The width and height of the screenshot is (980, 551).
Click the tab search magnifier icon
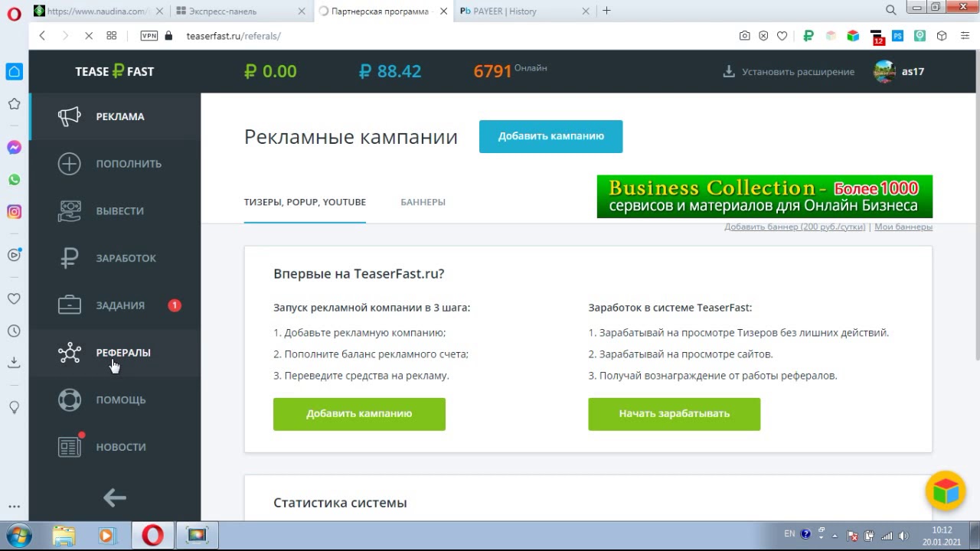point(890,11)
